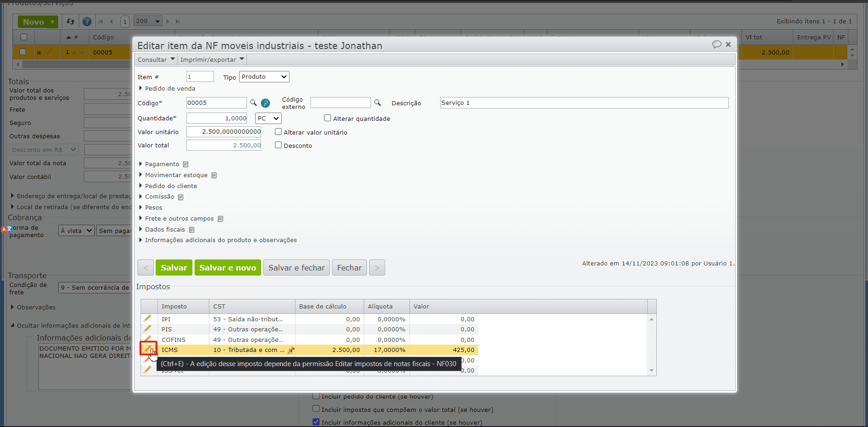Refresh the product grid in background
This screenshot has height=427, width=868.
(x=71, y=22)
